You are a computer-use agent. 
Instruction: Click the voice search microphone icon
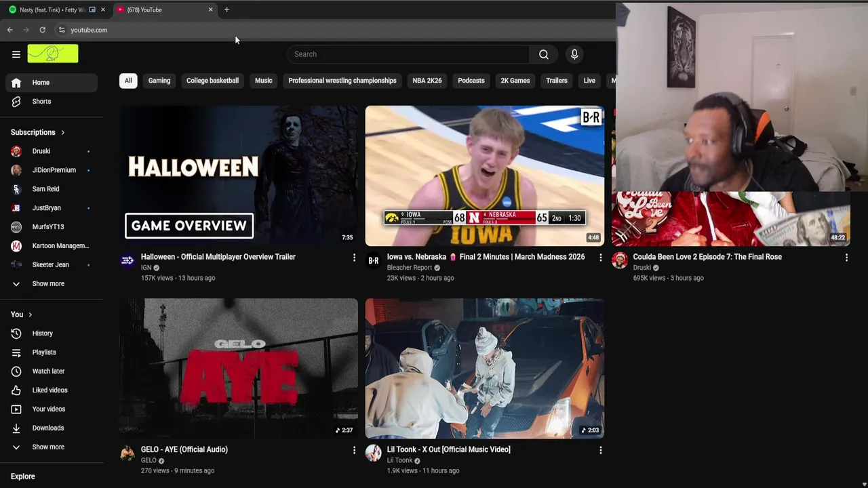click(574, 54)
